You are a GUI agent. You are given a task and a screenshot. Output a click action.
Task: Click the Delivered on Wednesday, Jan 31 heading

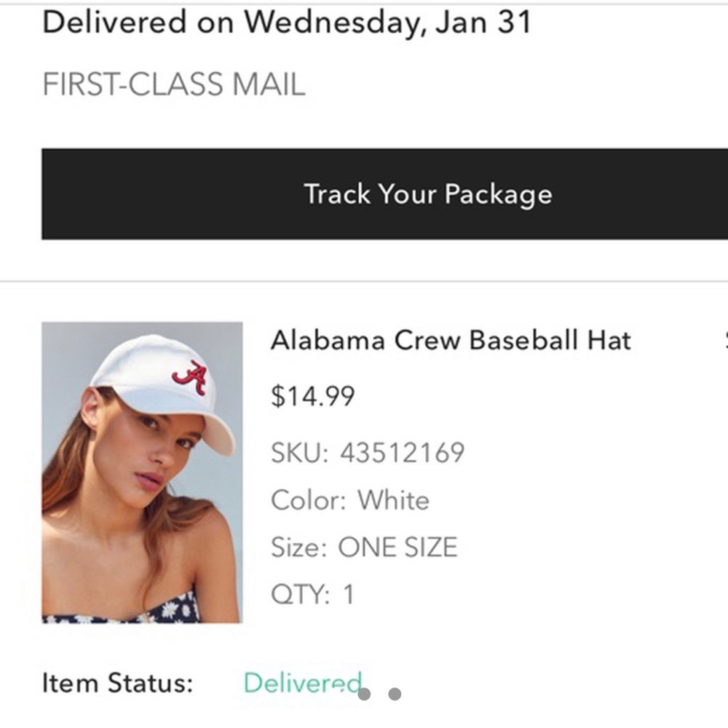click(x=288, y=21)
